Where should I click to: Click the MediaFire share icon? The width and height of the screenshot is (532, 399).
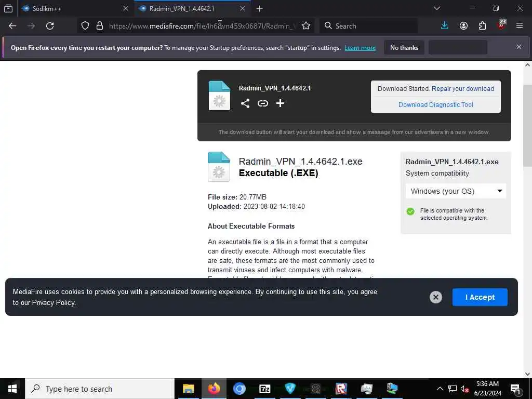(245, 103)
